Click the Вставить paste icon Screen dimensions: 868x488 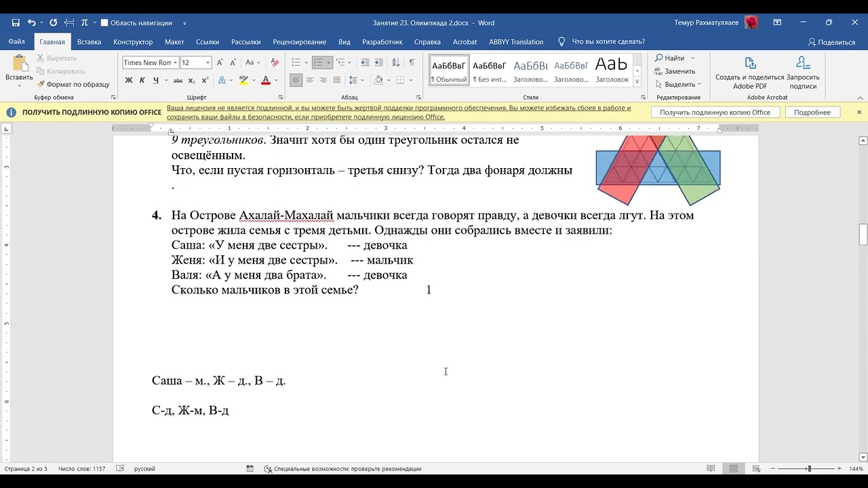19,63
